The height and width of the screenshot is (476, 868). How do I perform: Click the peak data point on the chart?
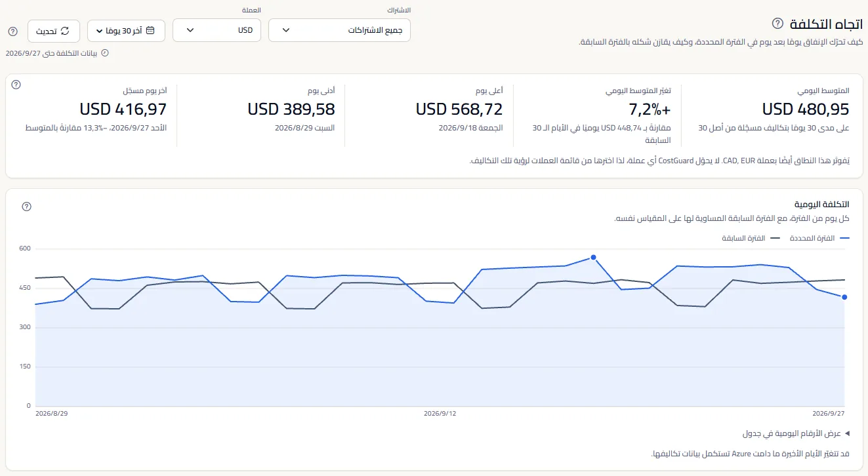point(593,258)
